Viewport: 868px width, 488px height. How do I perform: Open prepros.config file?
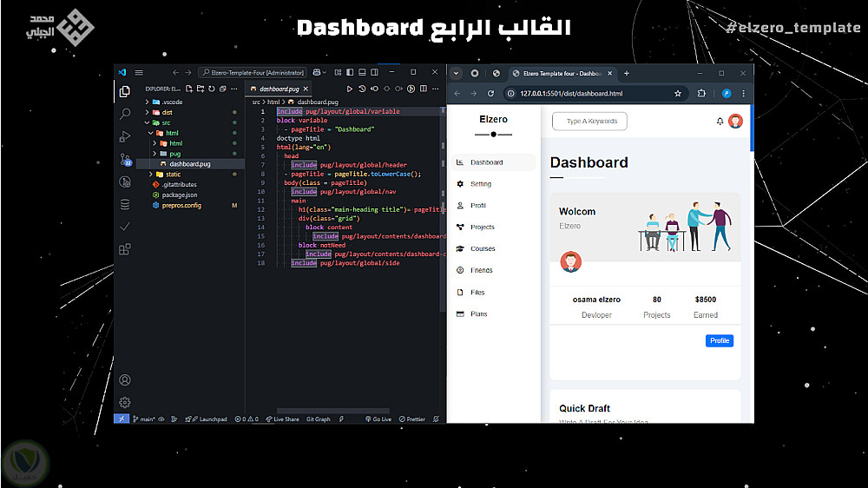pyautogui.click(x=190, y=206)
